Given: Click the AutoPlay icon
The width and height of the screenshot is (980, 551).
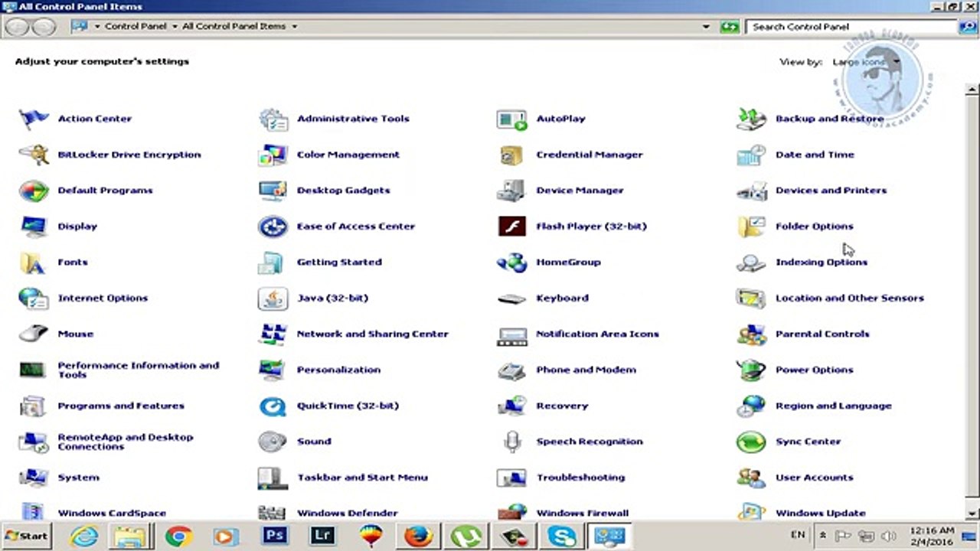Looking at the screenshot, I should 511,119.
